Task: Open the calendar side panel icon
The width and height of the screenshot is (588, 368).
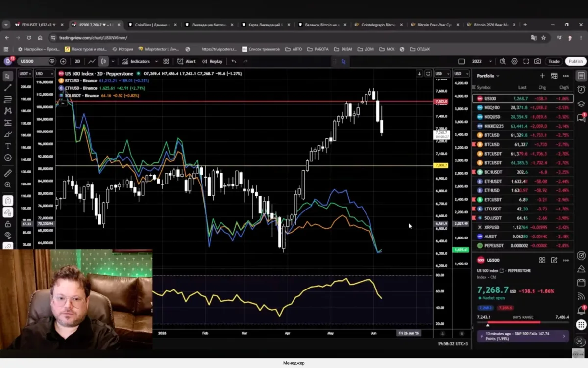Action: [581, 282]
